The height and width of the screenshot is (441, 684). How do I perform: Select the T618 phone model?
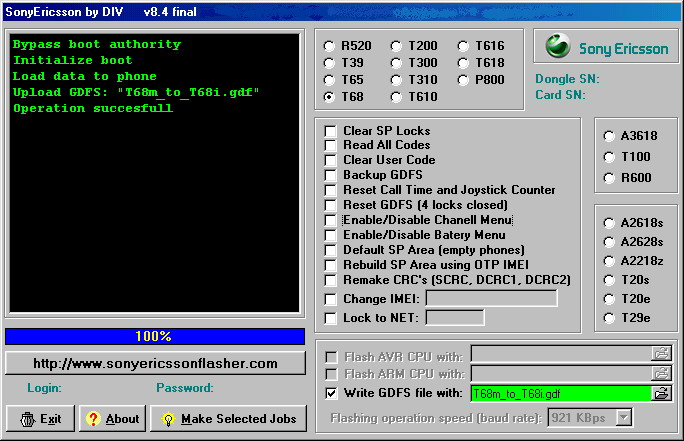[x=463, y=63]
